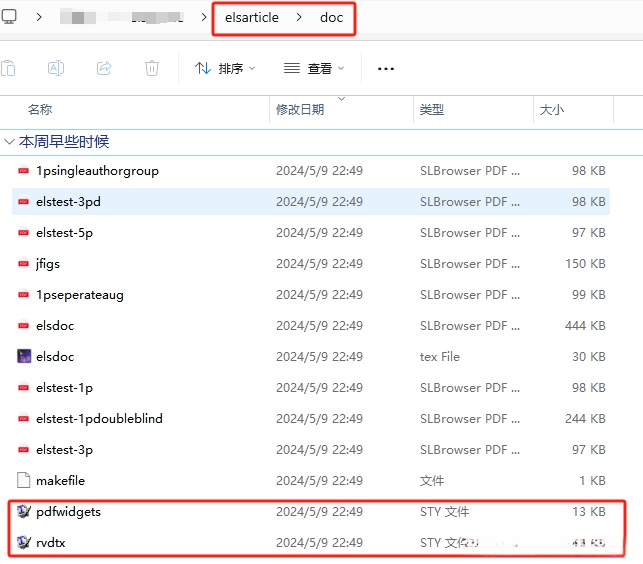Sort by 修改日期 column header

tap(300, 110)
